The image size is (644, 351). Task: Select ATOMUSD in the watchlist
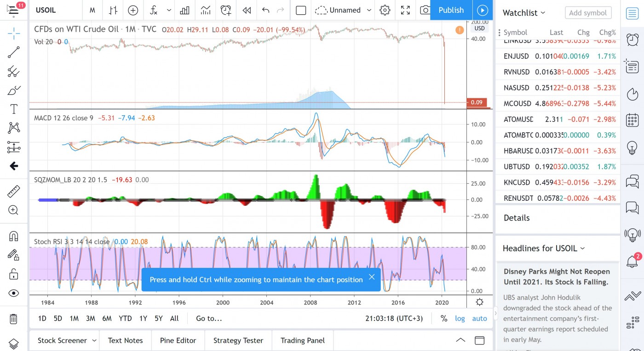[x=558, y=119]
